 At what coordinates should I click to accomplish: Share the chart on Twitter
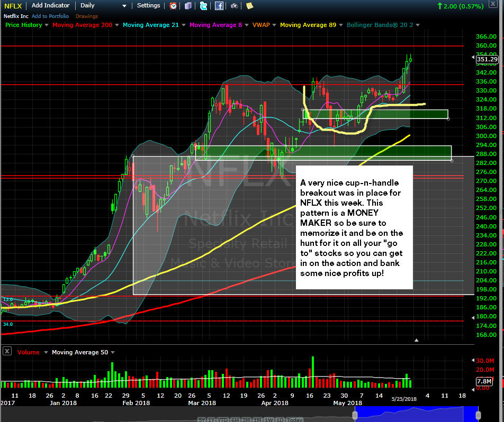(x=203, y=6)
